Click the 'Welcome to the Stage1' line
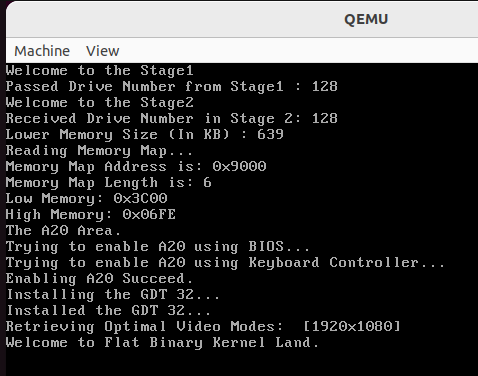The height and width of the screenshot is (376, 478). click(99, 71)
